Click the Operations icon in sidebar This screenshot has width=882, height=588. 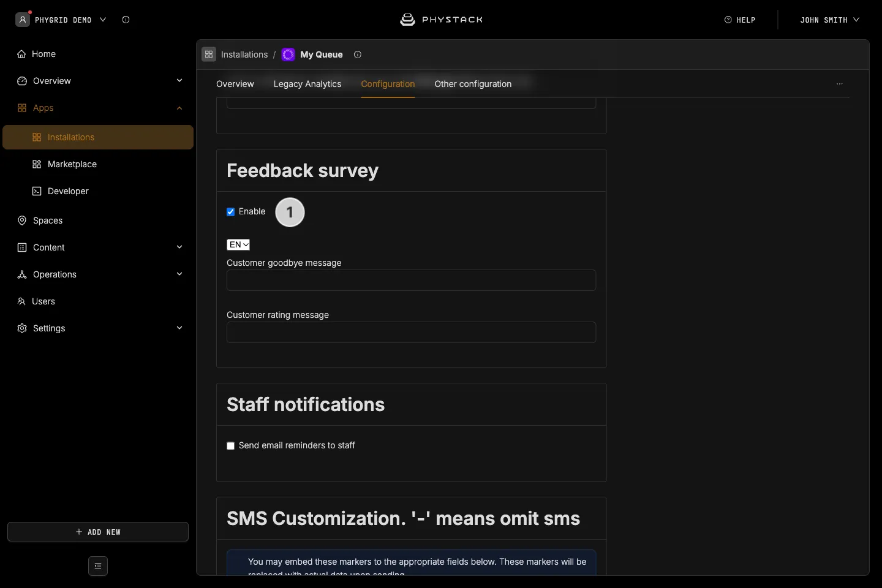tap(22, 274)
